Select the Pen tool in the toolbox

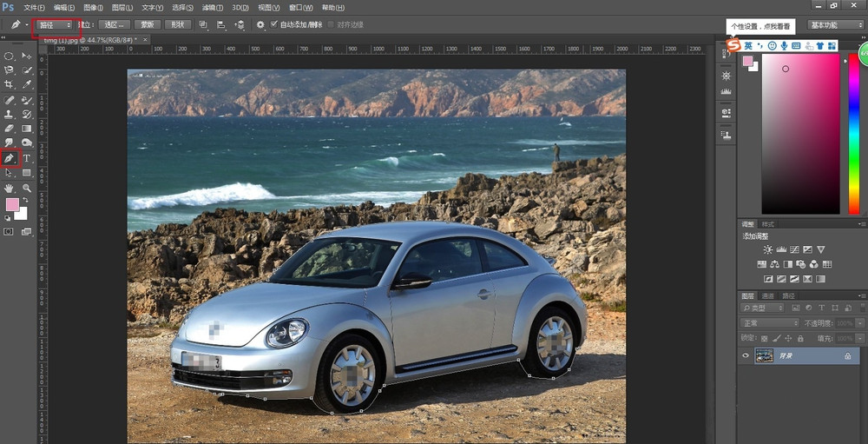[x=10, y=158]
